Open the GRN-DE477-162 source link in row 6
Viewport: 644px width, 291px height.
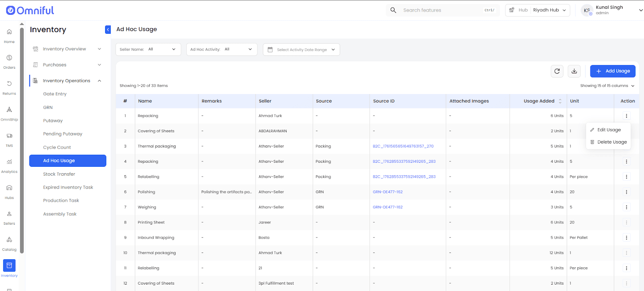pyautogui.click(x=388, y=192)
